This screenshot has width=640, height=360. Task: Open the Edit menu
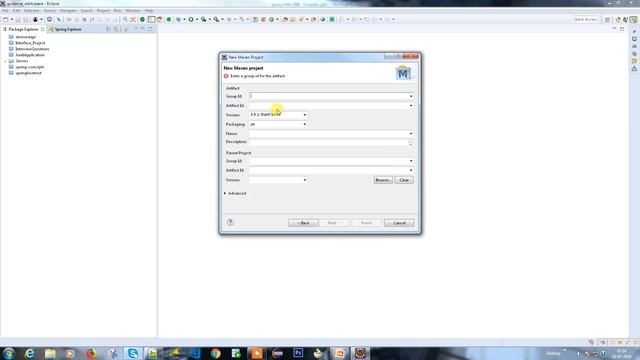(16, 11)
